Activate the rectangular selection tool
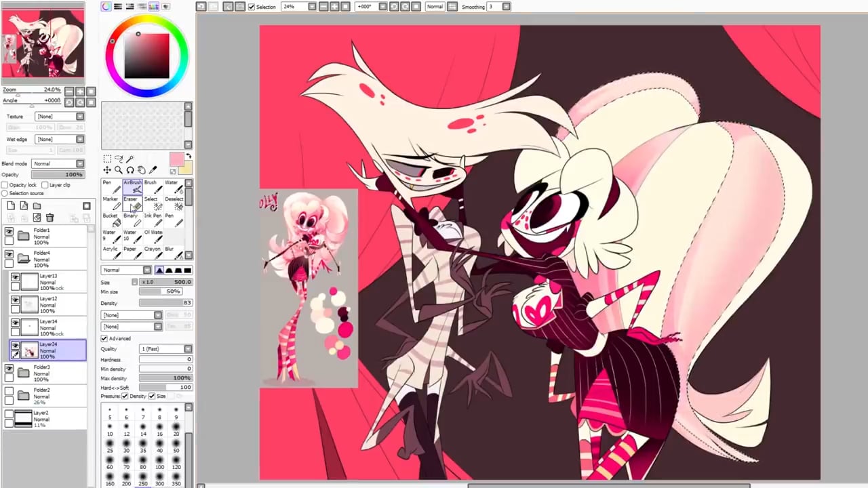Viewport: 868px width, 488px height. (107, 159)
